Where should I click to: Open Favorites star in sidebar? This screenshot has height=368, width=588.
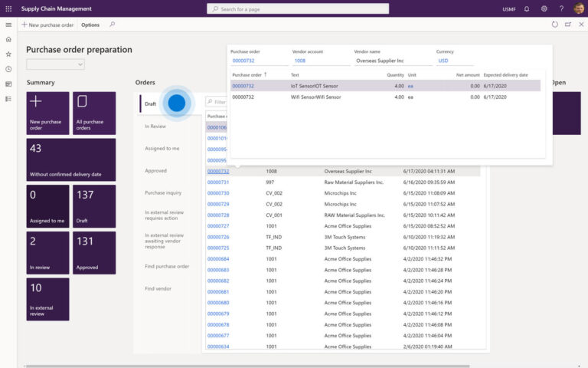click(8, 54)
